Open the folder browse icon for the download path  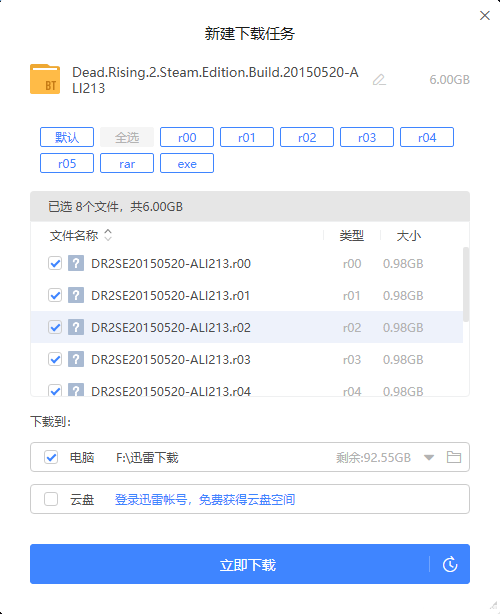pyautogui.click(x=454, y=457)
